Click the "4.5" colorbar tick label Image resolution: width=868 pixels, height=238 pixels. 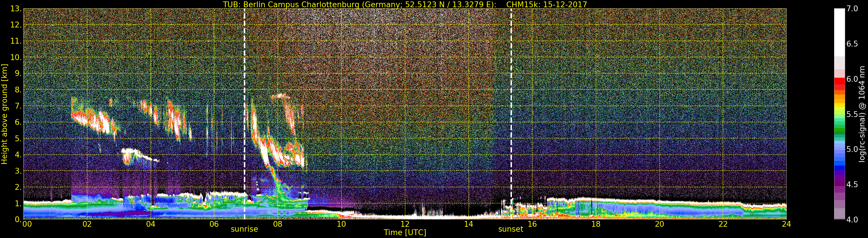pos(852,184)
